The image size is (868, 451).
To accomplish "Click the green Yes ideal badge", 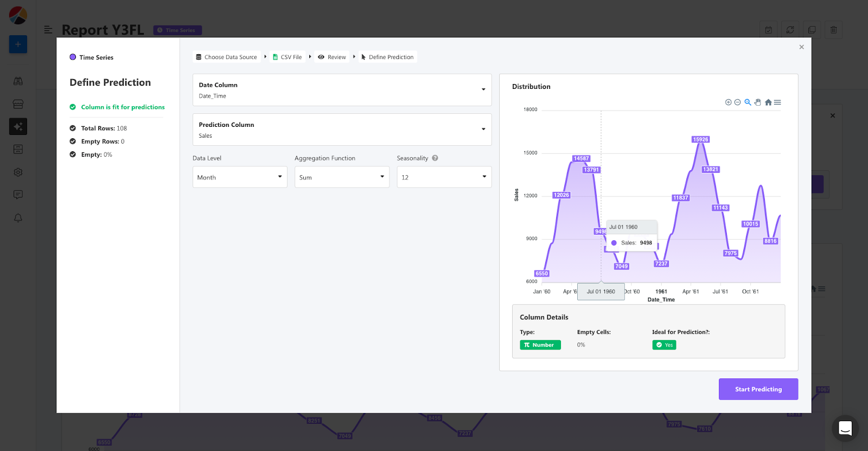I will (x=664, y=345).
